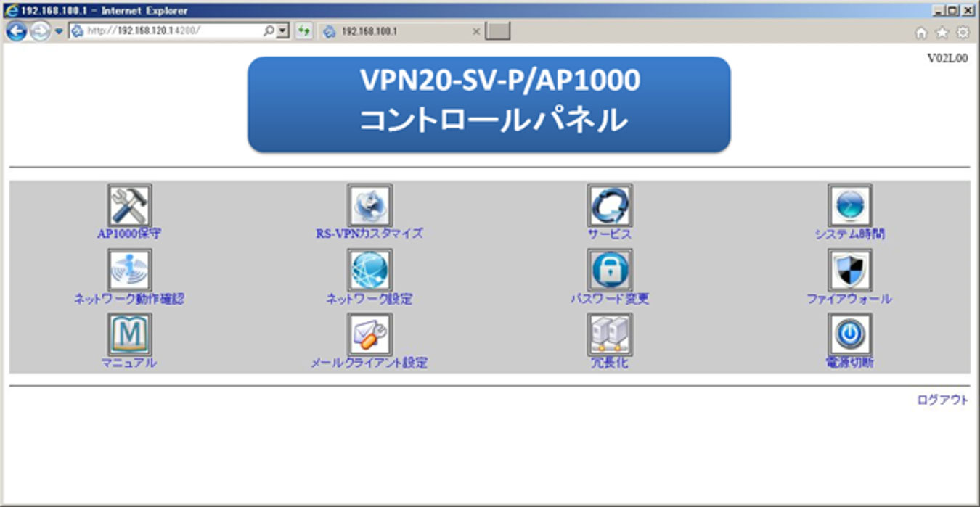980x507 pixels.
Task: Open a new tab button
Action: pyautogui.click(x=498, y=31)
